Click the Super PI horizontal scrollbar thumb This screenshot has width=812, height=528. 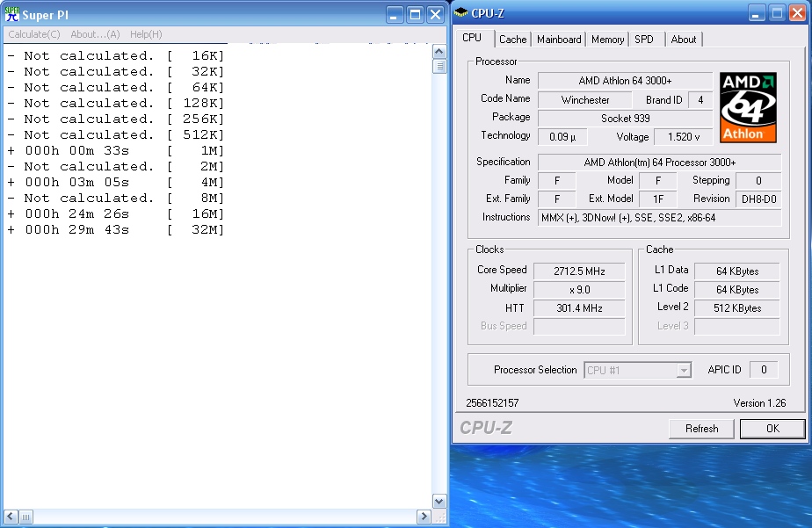[25, 516]
